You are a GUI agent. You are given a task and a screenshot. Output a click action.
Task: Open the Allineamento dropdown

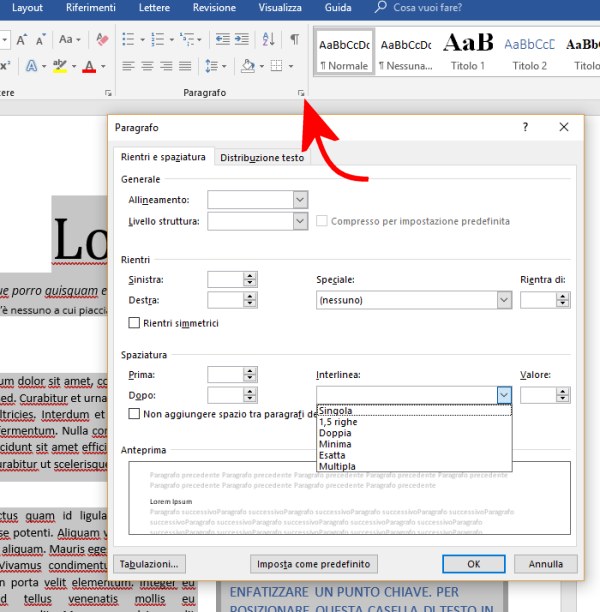(x=300, y=200)
